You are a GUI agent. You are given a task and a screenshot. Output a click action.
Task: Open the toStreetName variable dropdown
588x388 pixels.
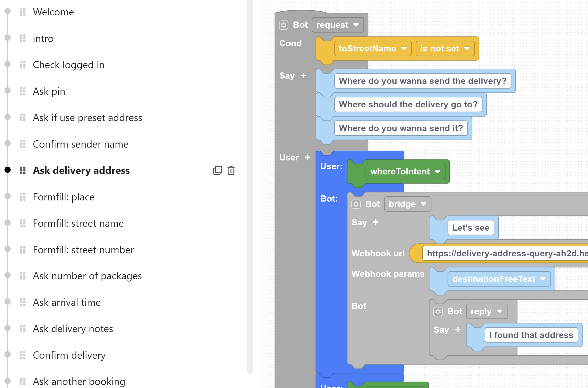373,49
